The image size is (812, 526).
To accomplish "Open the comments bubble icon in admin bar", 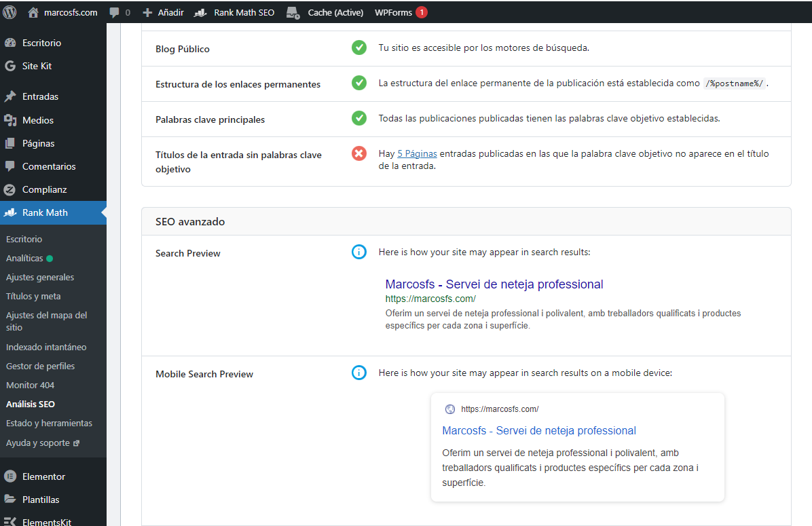I will point(115,13).
